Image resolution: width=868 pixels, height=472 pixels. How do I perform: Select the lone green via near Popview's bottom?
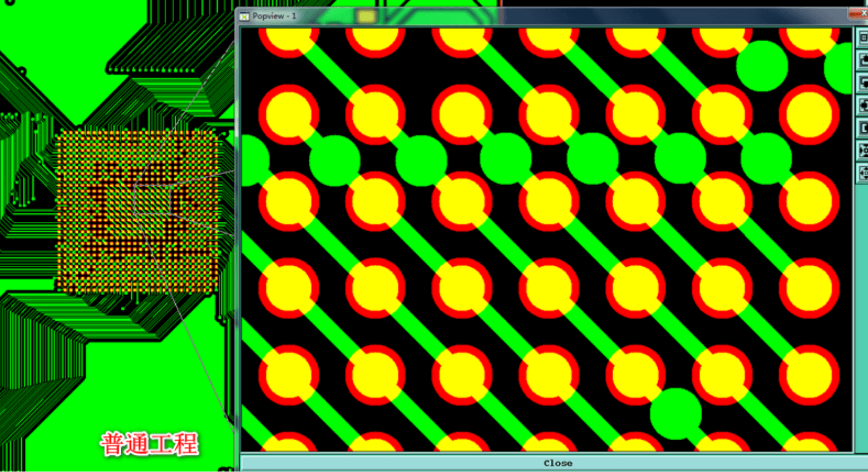point(675,414)
